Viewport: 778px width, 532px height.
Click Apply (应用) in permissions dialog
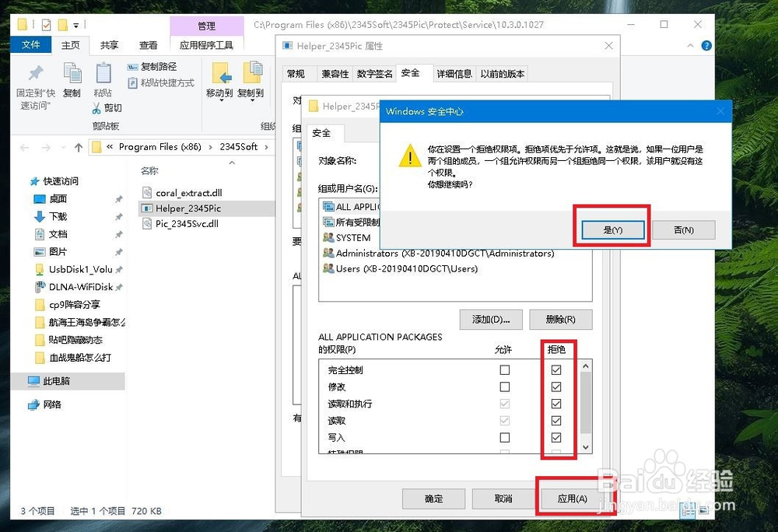coord(572,499)
